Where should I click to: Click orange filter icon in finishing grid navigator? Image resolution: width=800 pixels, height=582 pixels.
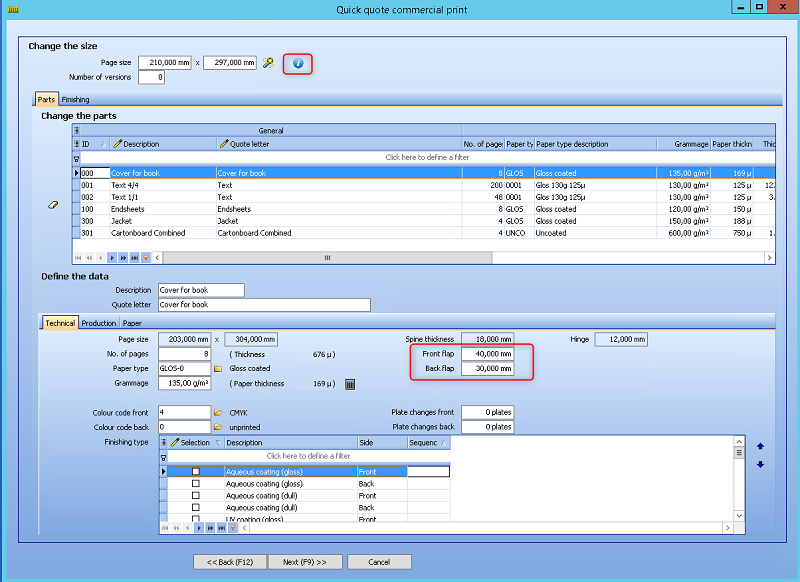tap(233, 528)
